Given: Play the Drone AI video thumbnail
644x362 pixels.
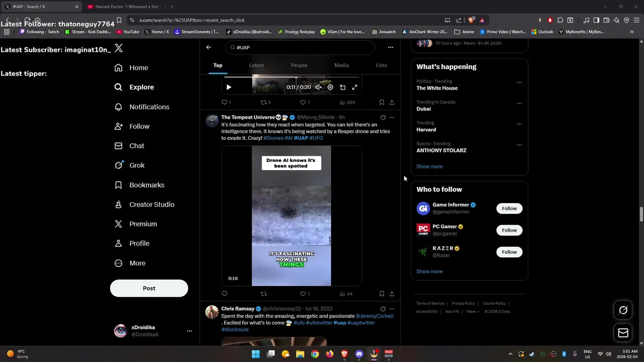Looking at the screenshot, I should [292, 216].
